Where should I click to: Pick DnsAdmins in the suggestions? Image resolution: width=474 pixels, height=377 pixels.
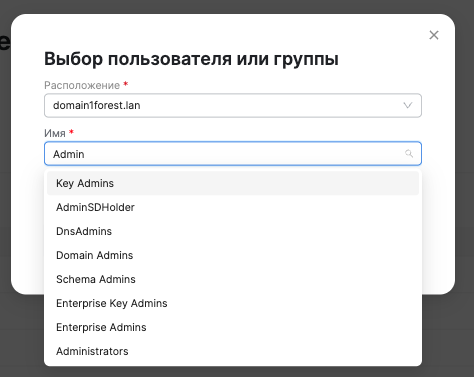(x=233, y=231)
